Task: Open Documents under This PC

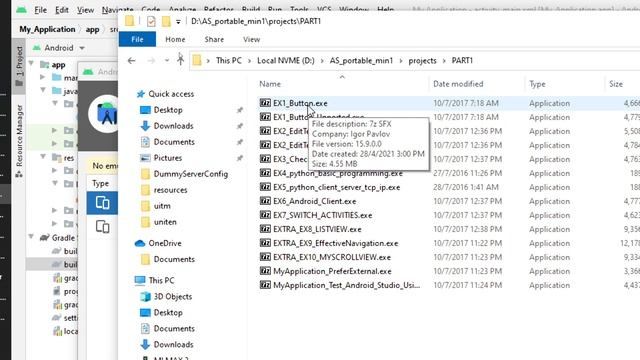Action: click(x=174, y=329)
